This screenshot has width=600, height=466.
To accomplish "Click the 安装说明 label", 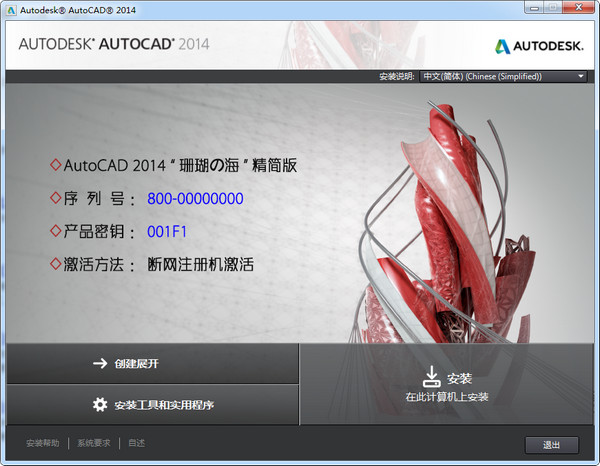I will (x=396, y=76).
